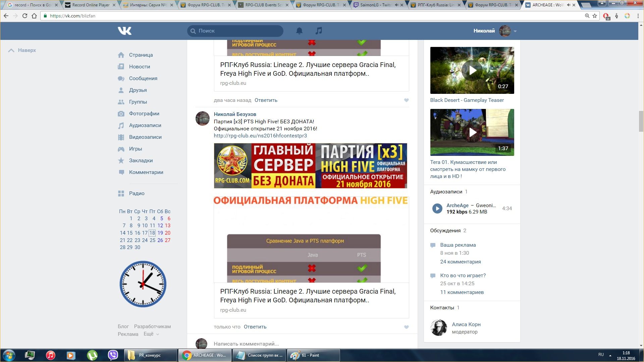Switch to the Record Online Player tab

pos(91,5)
